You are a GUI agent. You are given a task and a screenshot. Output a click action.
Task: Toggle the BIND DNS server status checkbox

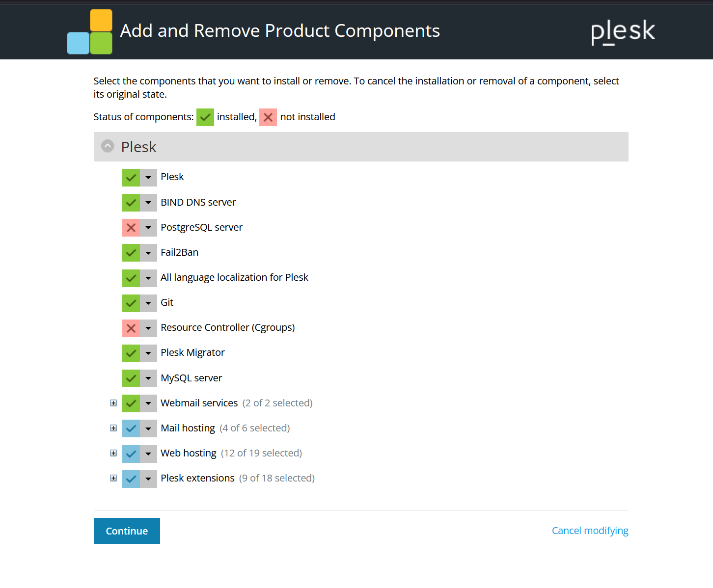coord(131,202)
